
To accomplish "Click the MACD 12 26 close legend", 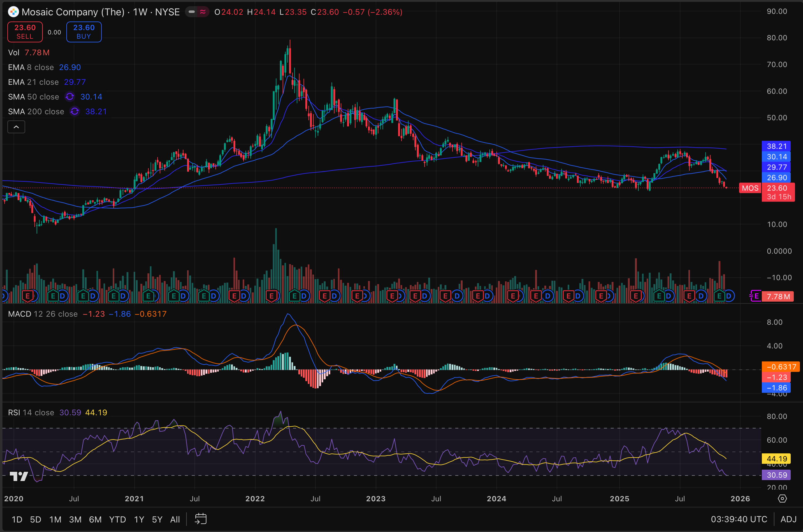I will [43, 314].
